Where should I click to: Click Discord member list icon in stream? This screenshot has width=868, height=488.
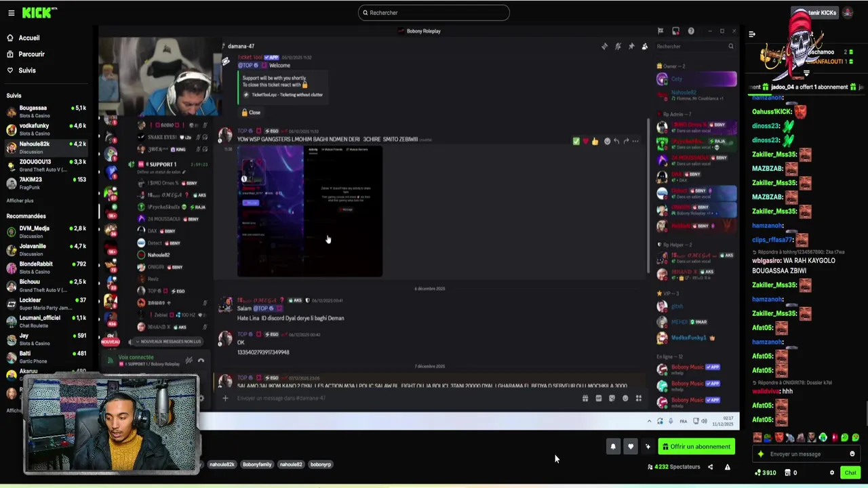coord(644,46)
